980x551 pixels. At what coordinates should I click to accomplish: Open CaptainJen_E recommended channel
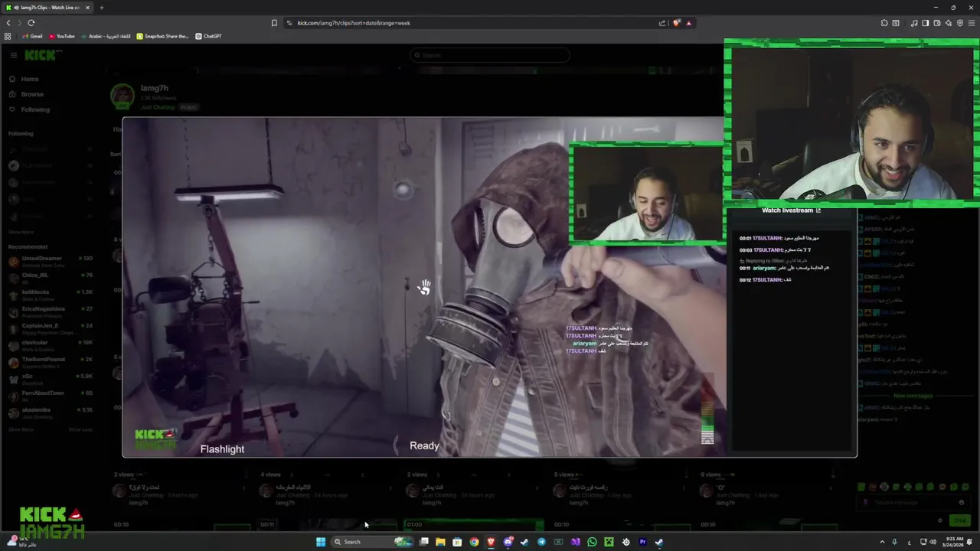tap(51, 328)
